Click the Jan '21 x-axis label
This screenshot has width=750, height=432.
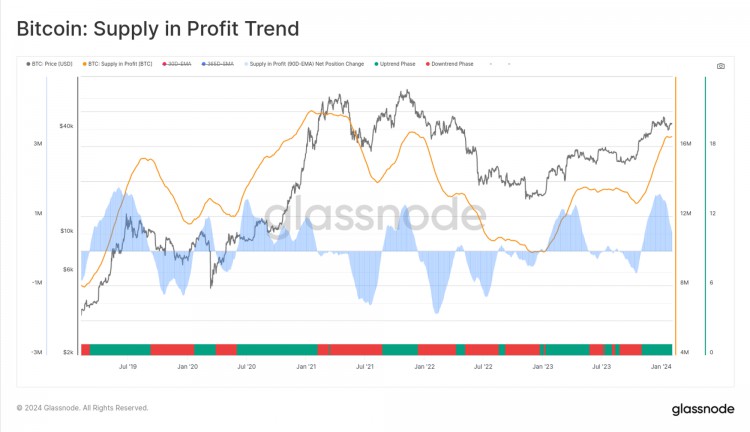[x=306, y=366]
